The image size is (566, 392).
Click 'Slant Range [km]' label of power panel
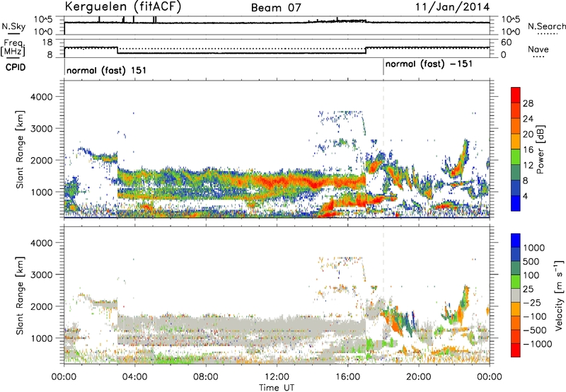(x=20, y=149)
